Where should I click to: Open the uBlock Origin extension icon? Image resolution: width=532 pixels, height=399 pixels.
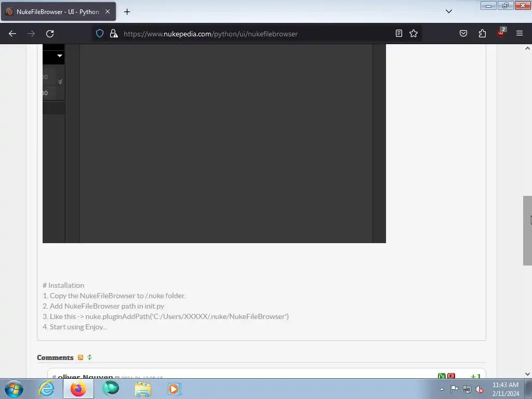pyautogui.click(x=501, y=33)
